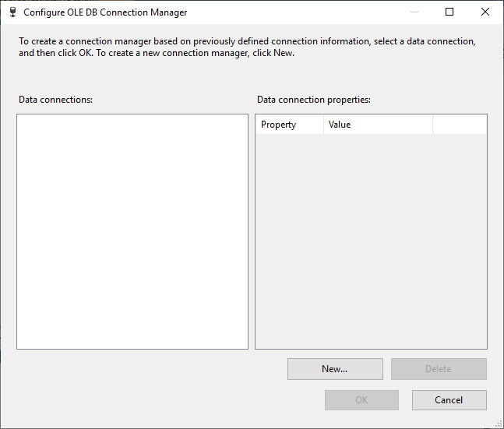
Task: Click the divider after the Value column
Action: [432, 125]
